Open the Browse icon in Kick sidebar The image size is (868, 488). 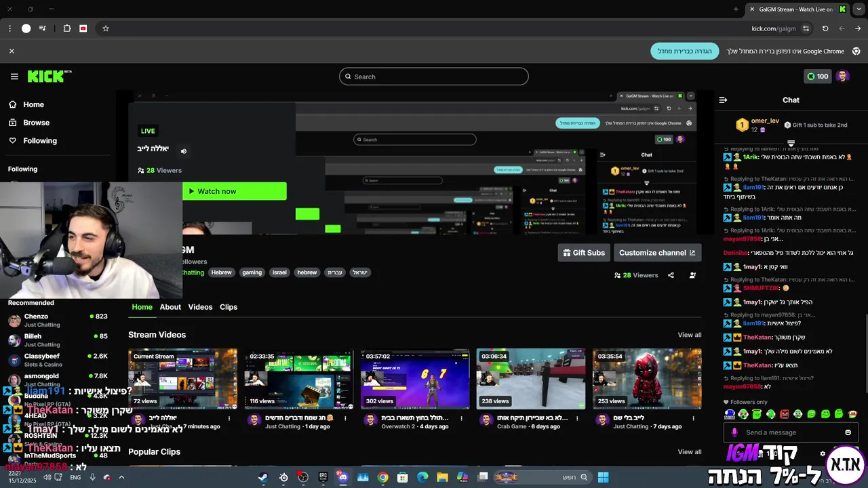pos(12,123)
